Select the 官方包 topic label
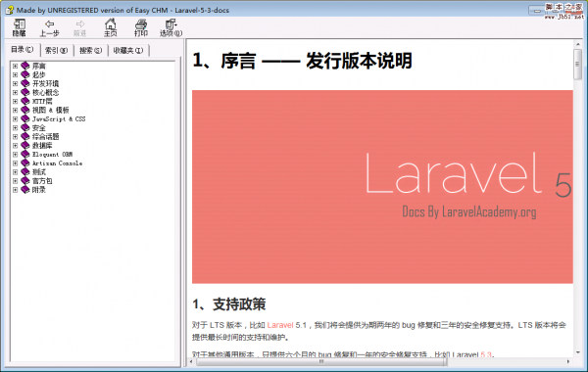This screenshot has height=372, width=588. [x=42, y=181]
